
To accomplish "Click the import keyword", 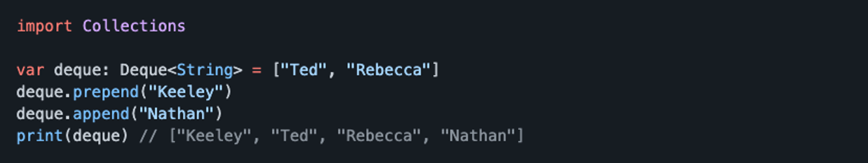I will [x=44, y=26].
